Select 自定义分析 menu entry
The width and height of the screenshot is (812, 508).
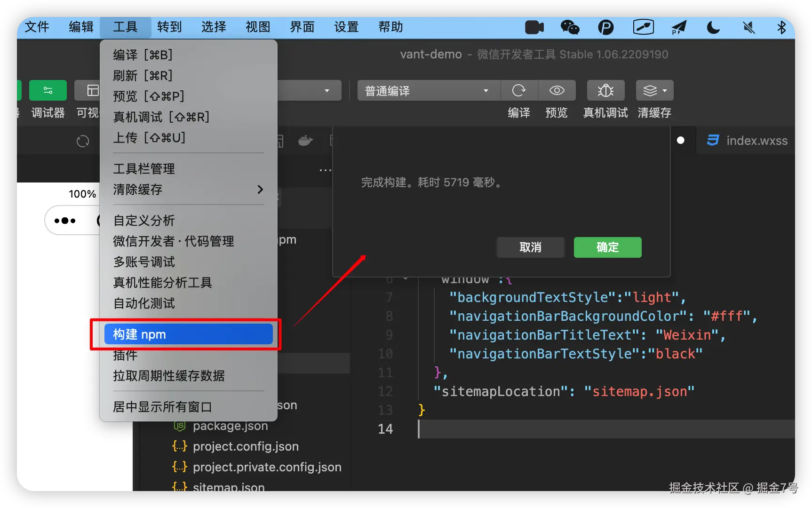[188, 221]
